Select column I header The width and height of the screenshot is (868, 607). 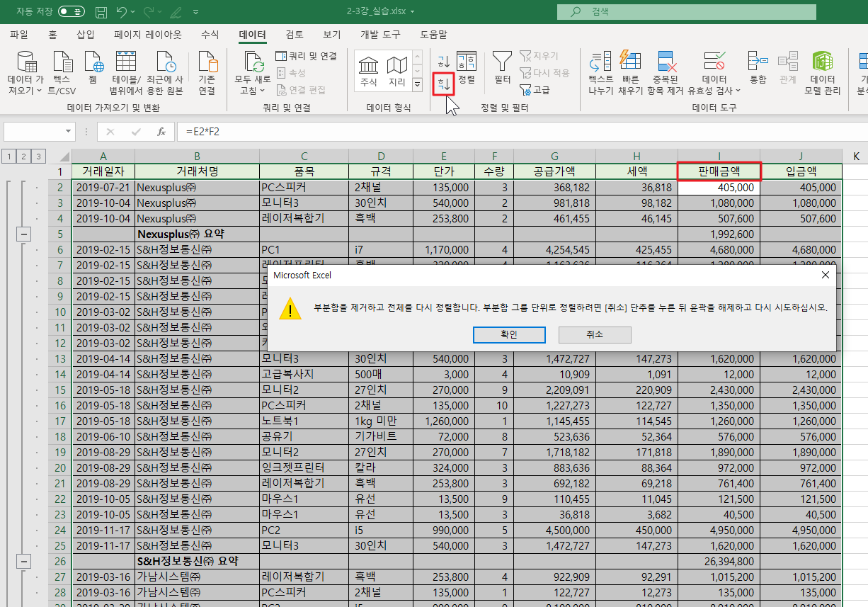click(719, 156)
